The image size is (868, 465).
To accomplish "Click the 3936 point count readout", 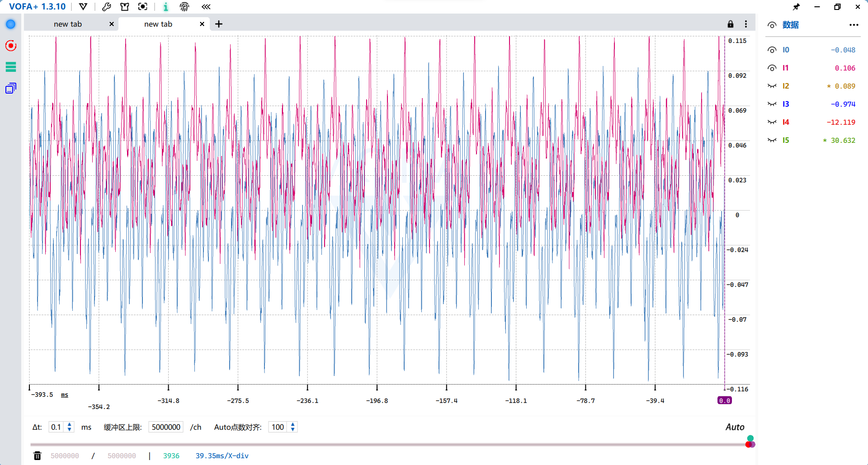I will click(171, 456).
